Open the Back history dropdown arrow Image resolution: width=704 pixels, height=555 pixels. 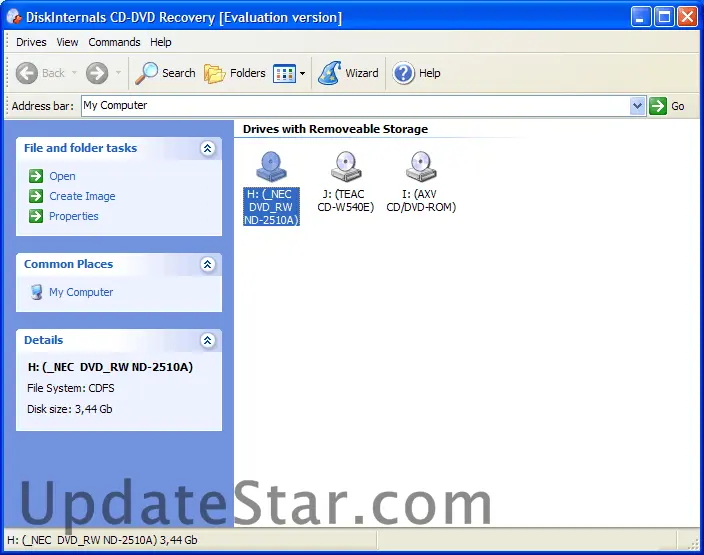click(74, 73)
